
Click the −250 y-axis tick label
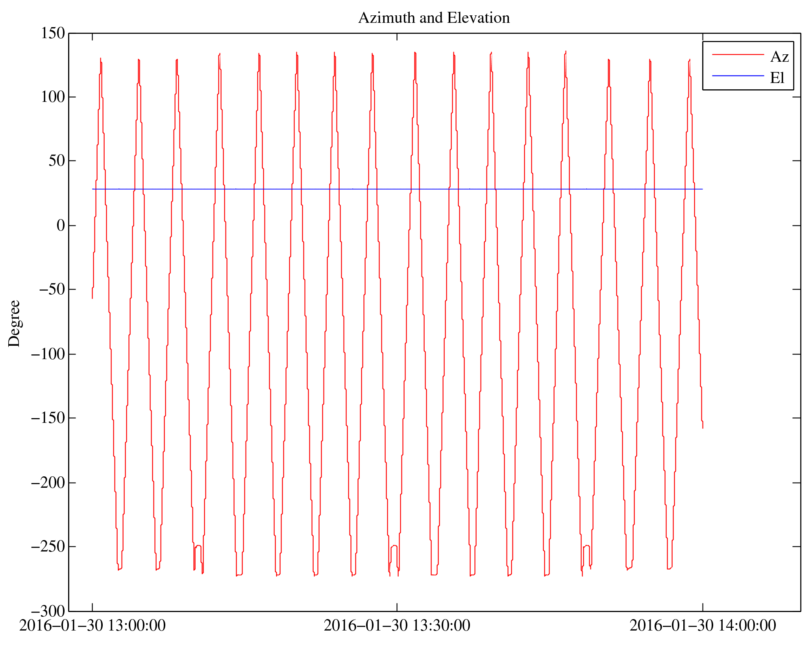tap(48, 547)
